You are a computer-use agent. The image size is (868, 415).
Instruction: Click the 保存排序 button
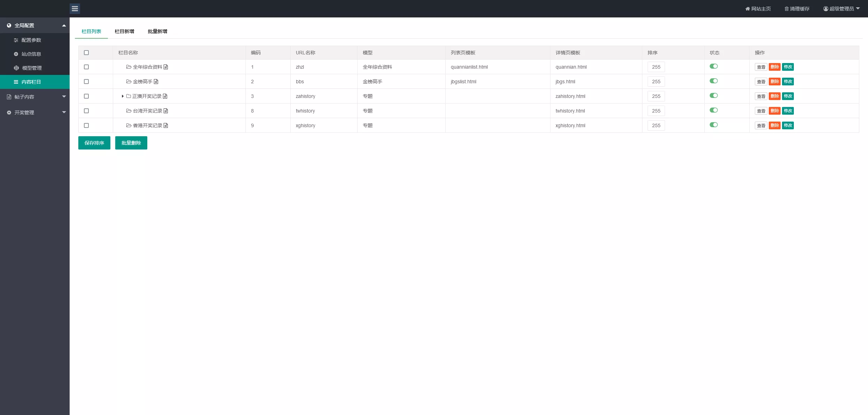(94, 143)
